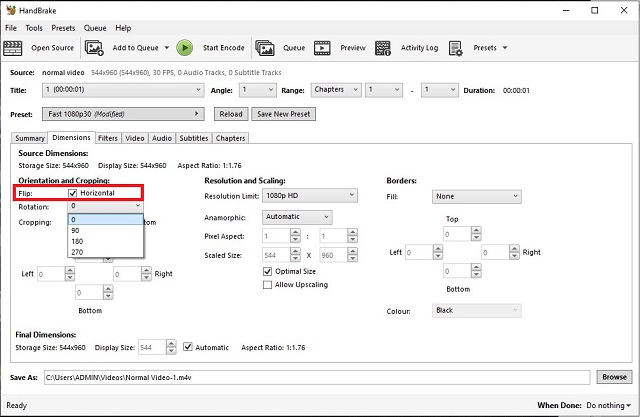640x417 pixels.
Task: Switch to the Filters tab
Action: coord(108,138)
